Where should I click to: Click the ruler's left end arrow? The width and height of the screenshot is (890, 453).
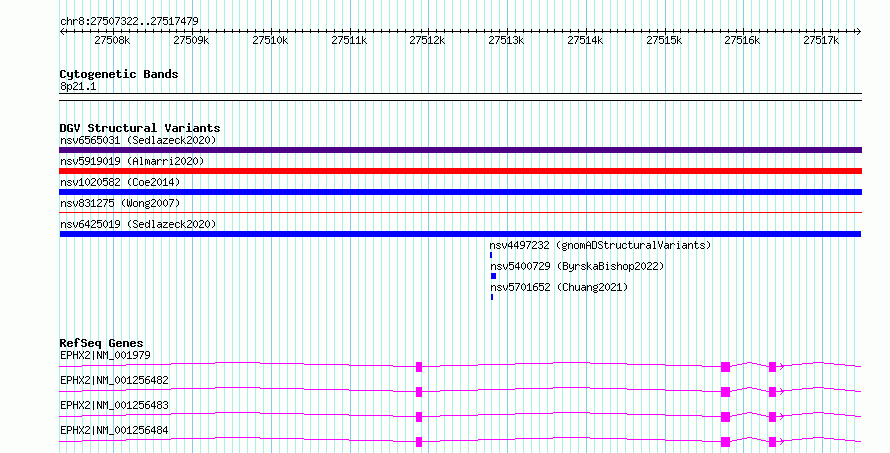(x=62, y=32)
